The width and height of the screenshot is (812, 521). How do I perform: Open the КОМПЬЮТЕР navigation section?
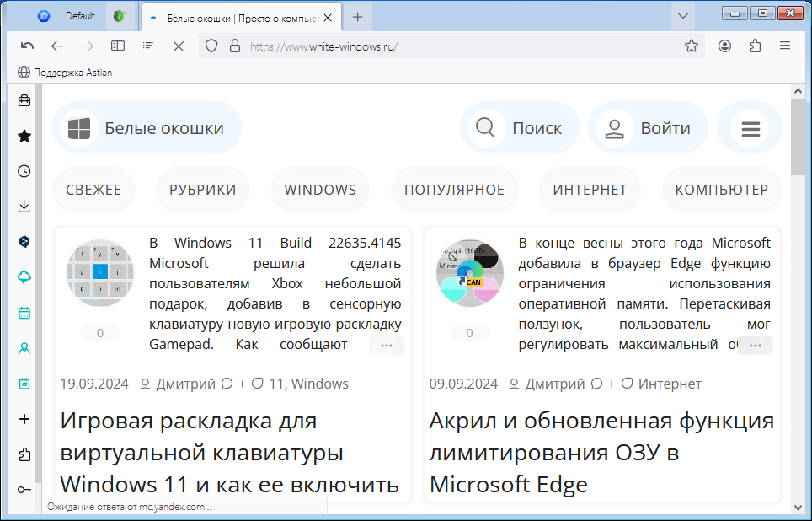tap(722, 190)
